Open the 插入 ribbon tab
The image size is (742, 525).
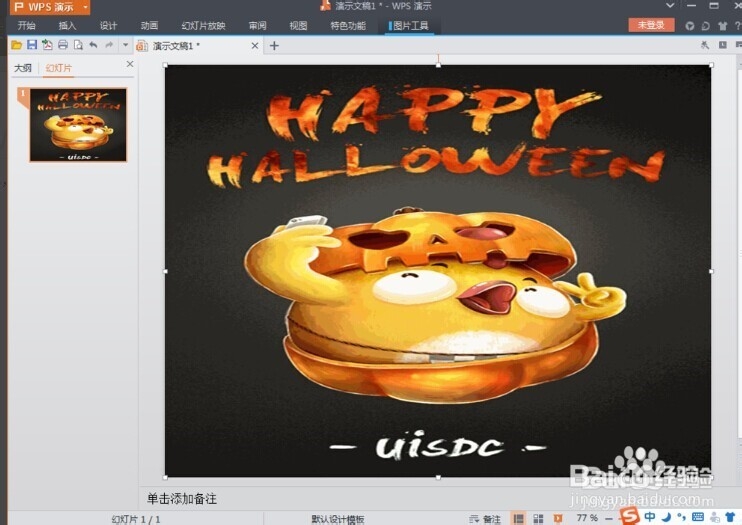click(x=67, y=26)
